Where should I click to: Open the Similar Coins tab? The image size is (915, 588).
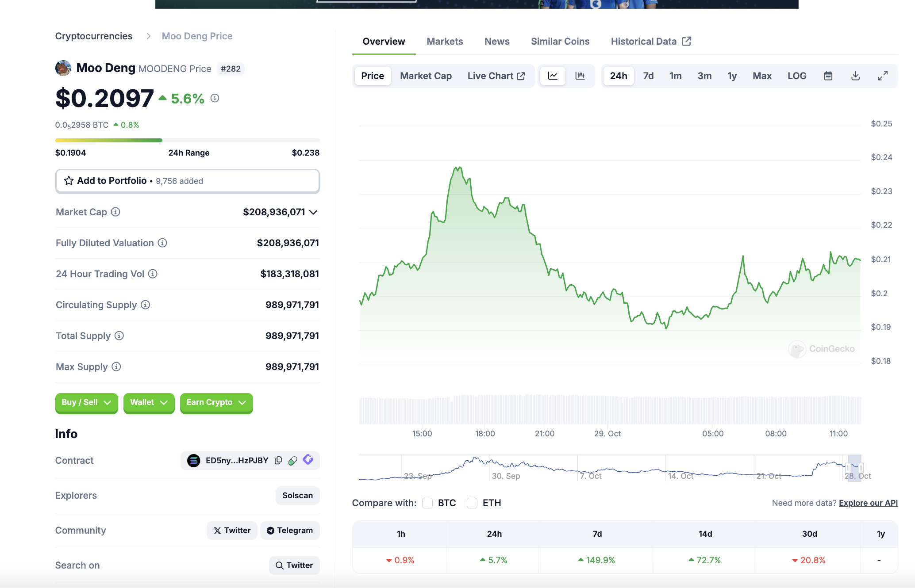[560, 42]
